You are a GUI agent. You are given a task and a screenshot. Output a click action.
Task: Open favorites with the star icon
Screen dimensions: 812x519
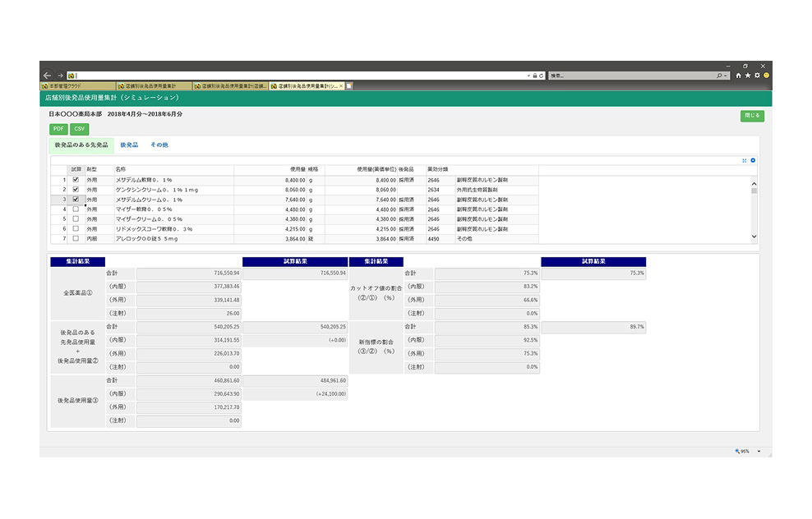point(748,75)
